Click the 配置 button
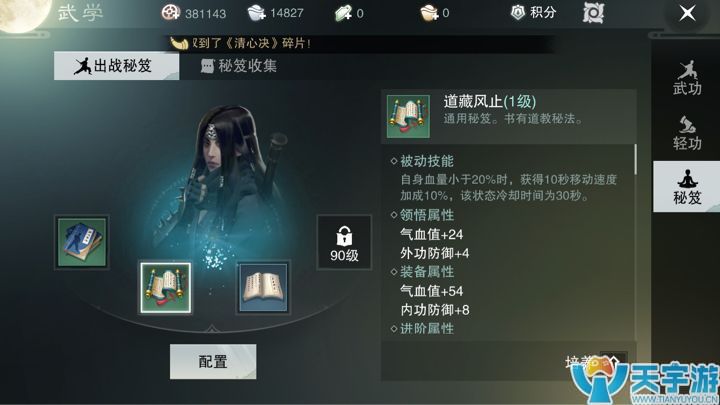 coord(213,362)
